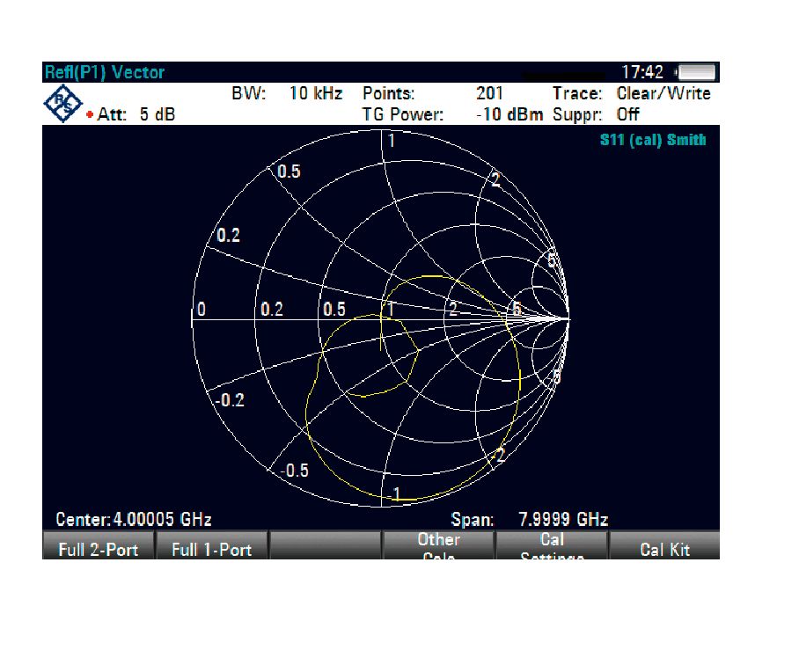Image resolution: width=799 pixels, height=672 pixels.
Task: Click the Refl(P1) Vector title
Action: pos(105,72)
